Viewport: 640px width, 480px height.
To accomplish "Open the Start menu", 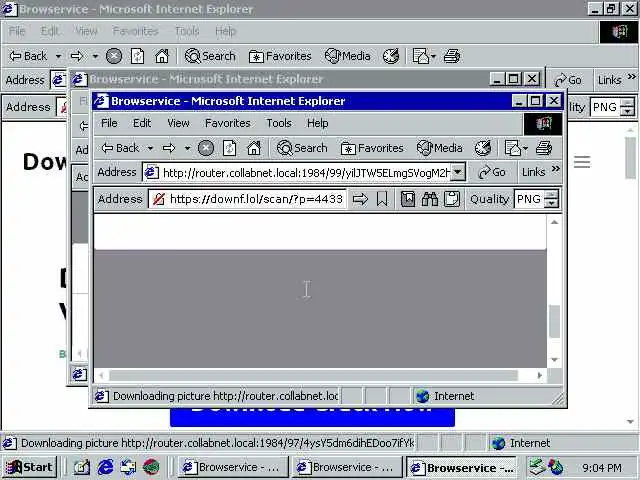I will 30,467.
